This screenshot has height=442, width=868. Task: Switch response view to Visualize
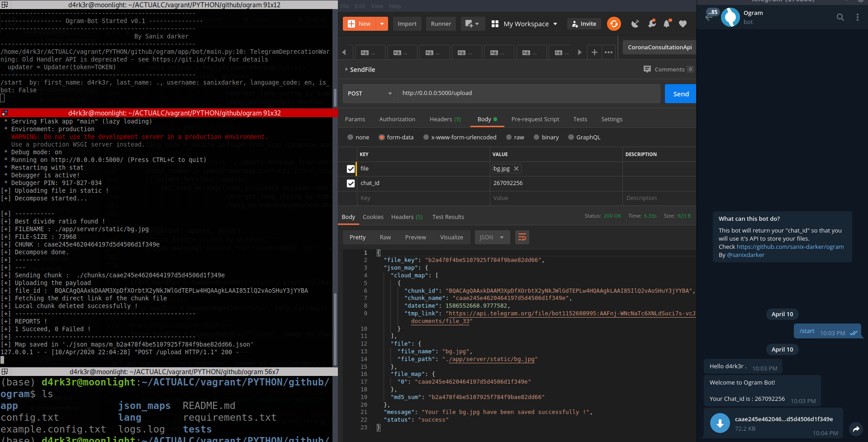point(451,237)
